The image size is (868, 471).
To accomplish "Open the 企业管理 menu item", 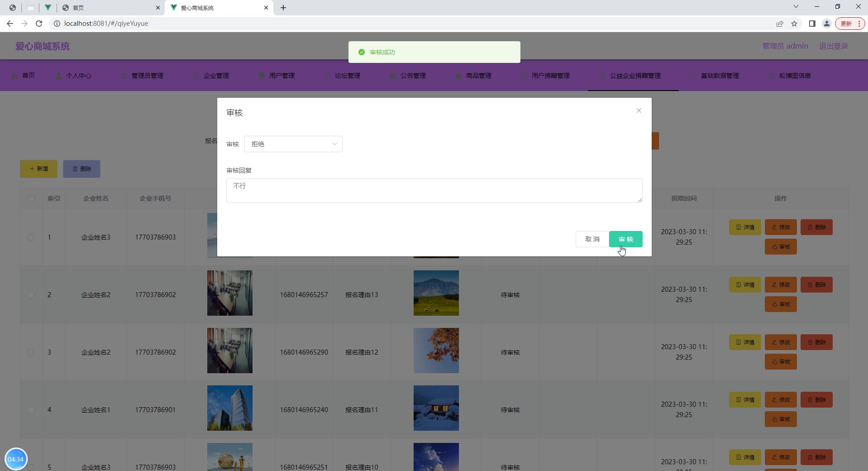I will click(x=211, y=76).
